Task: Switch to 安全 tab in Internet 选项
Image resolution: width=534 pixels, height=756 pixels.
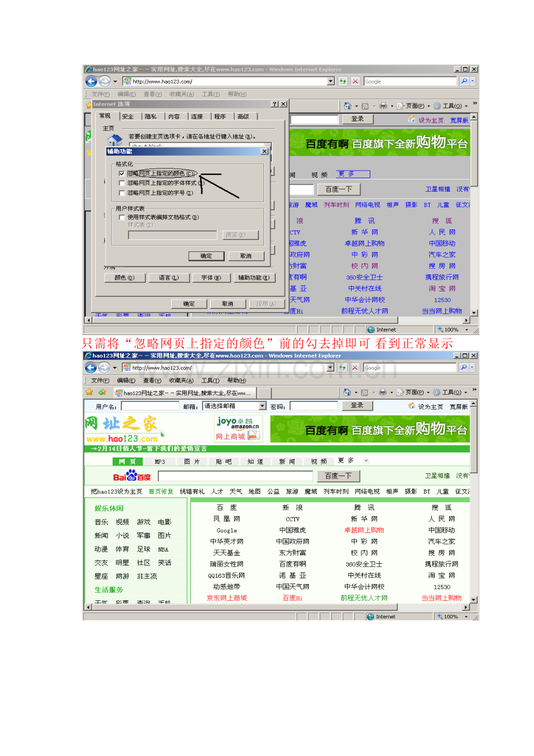Action: 128,117
